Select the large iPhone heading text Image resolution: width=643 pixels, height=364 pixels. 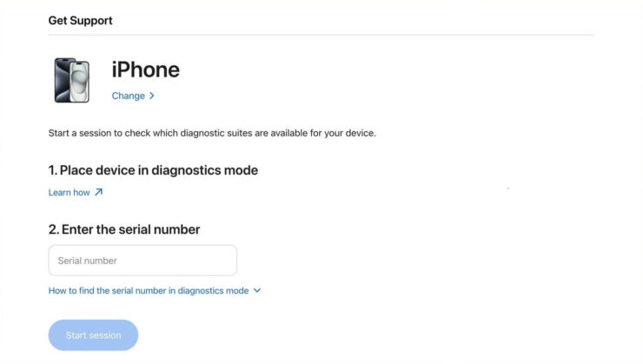coord(145,69)
